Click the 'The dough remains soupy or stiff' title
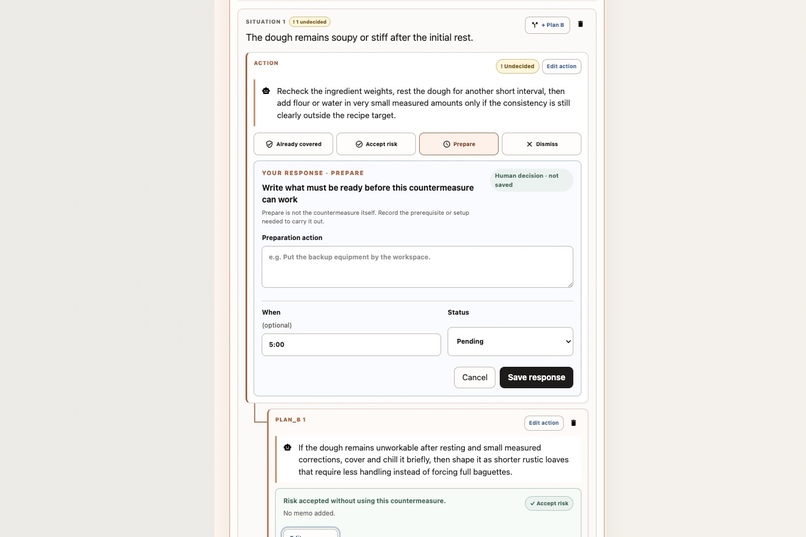This screenshot has height=537, width=806. coord(359,38)
